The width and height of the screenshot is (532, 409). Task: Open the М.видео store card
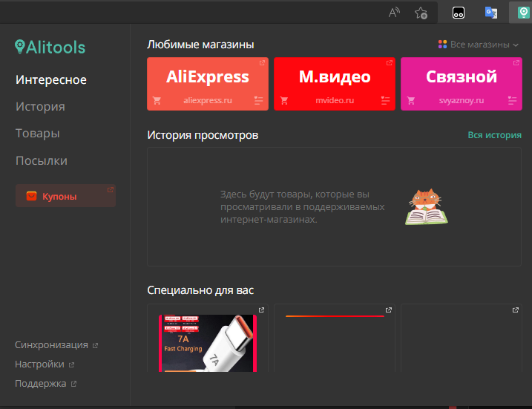coord(335,84)
